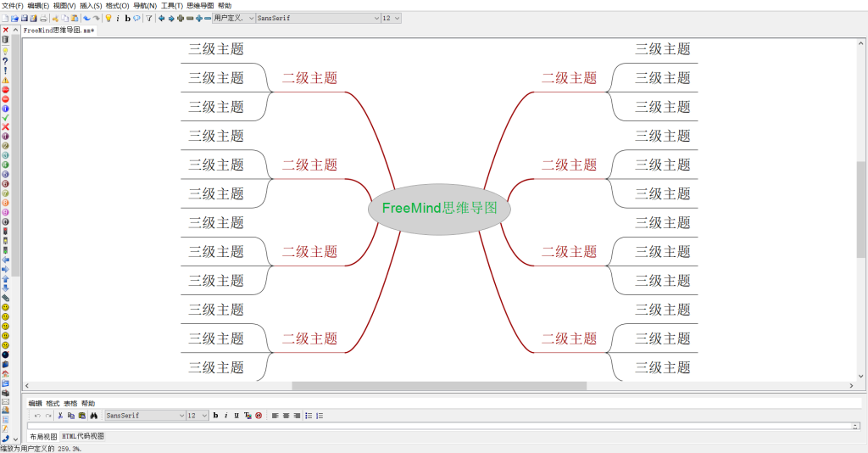
Task: Click the blue right arrow navigation icon
Action: [x=171, y=19]
